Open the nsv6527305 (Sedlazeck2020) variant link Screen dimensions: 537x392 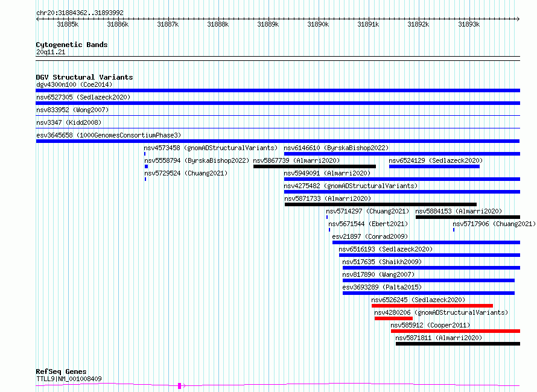pos(83,97)
